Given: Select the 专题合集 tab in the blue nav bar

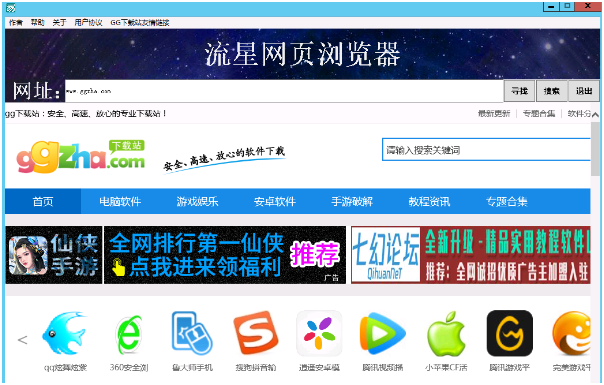Looking at the screenshot, I should [x=507, y=202].
